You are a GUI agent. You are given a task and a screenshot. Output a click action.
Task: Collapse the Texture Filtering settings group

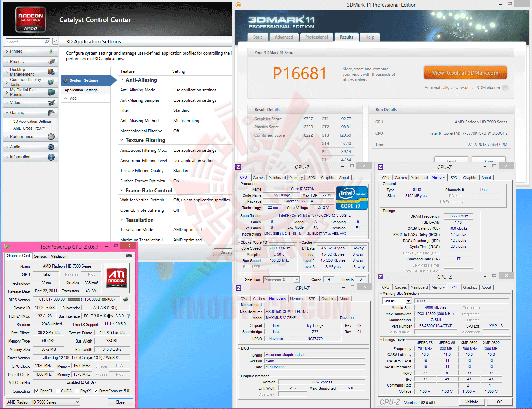[x=122, y=140]
